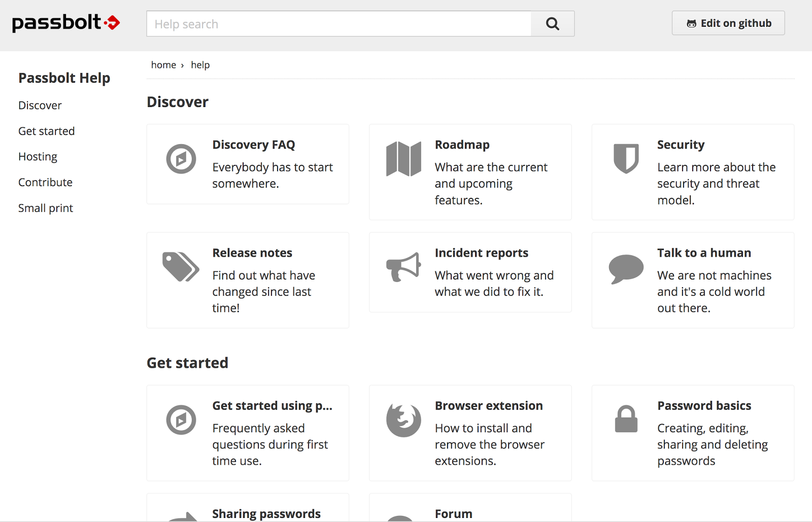Open the Security title link

point(681,145)
